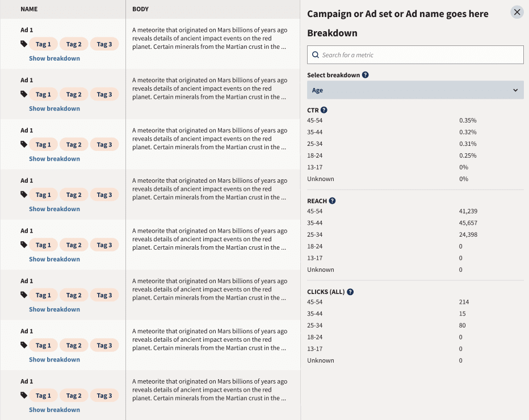The width and height of the screenshot is (529, 420).
Task: Click Show breakdown in the last ad row
Action: pyautogui.click(x=54, y=410)
